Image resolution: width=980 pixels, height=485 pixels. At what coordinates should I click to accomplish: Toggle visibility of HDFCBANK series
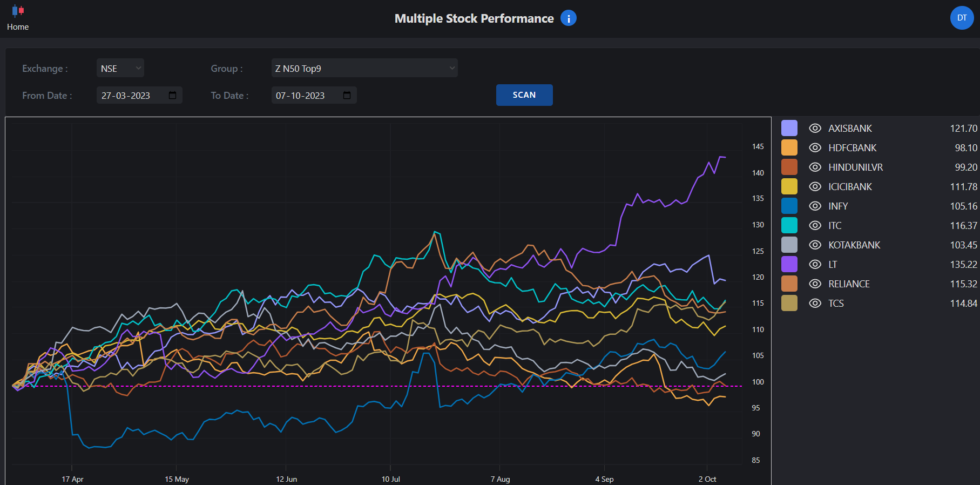[x=815, y=148]
